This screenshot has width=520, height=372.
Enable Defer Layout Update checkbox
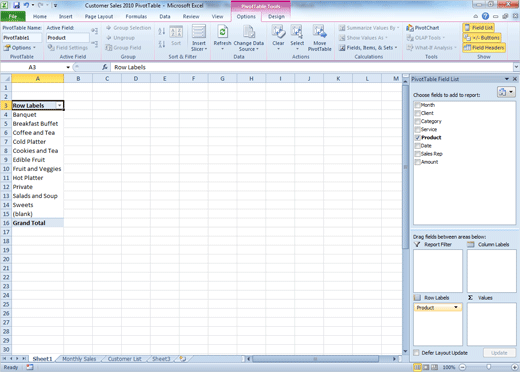click(416, 353)
